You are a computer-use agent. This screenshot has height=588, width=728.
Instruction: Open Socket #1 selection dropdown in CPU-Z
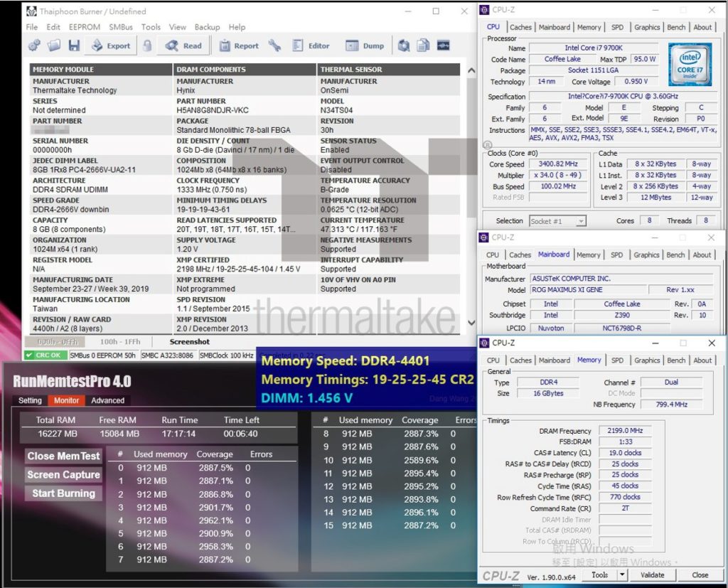click(558, 221)
